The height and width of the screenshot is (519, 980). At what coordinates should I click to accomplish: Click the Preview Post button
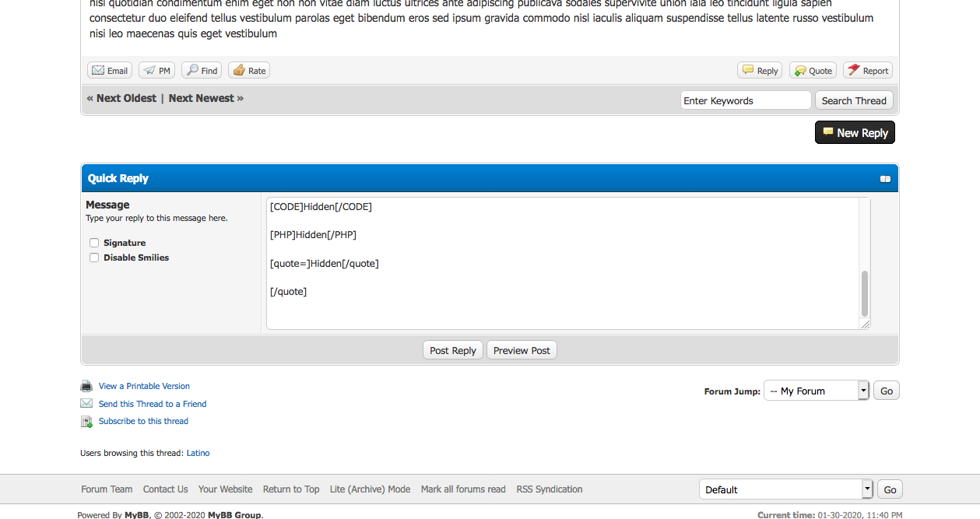(x=522, y=351)
